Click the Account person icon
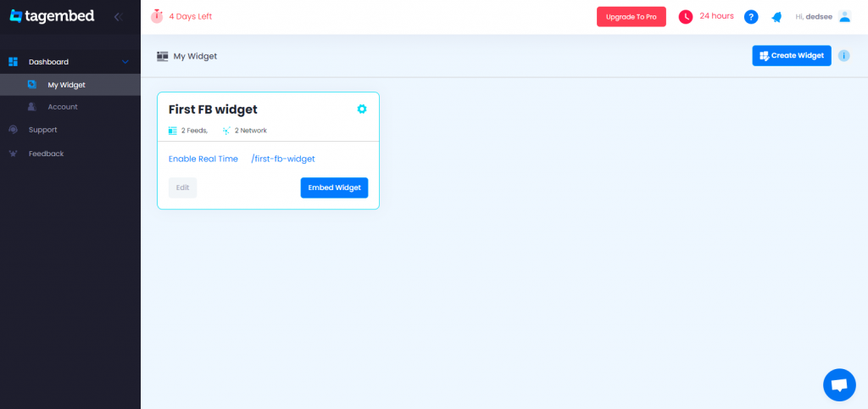The height and width of the screenshot is (409, 868). tap(32, 106)
